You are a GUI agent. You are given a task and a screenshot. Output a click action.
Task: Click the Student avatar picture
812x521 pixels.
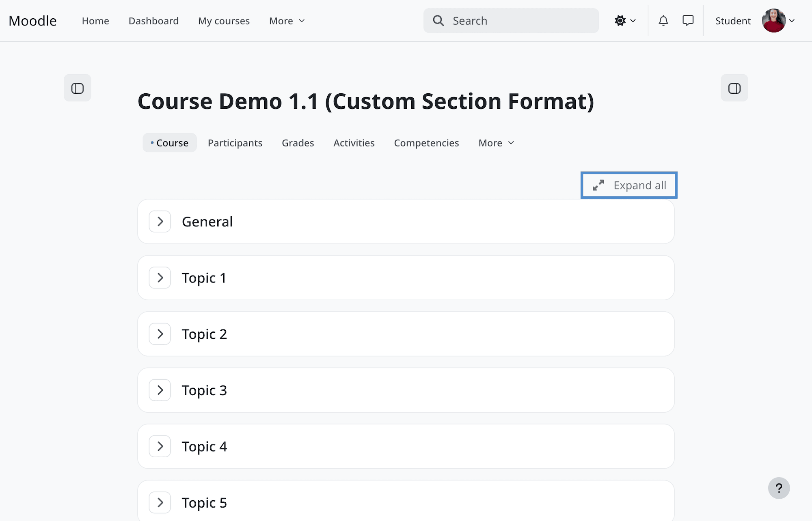(774, 21)
